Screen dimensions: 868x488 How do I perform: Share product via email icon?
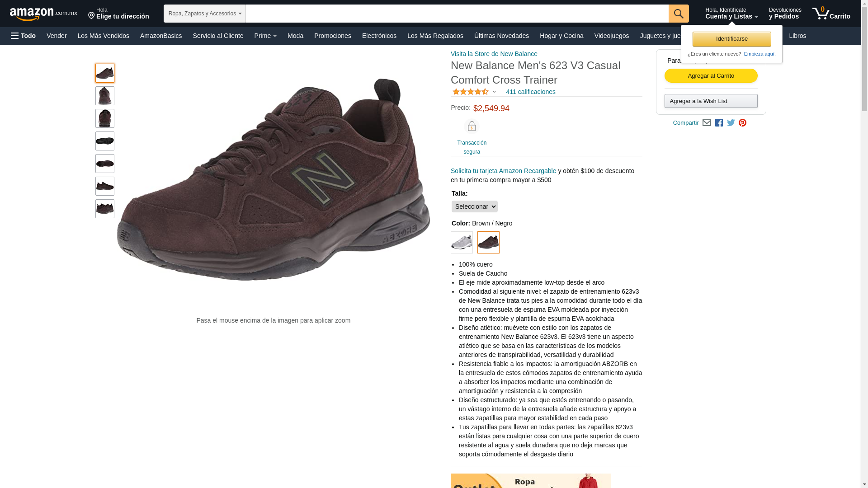[707, 123]
